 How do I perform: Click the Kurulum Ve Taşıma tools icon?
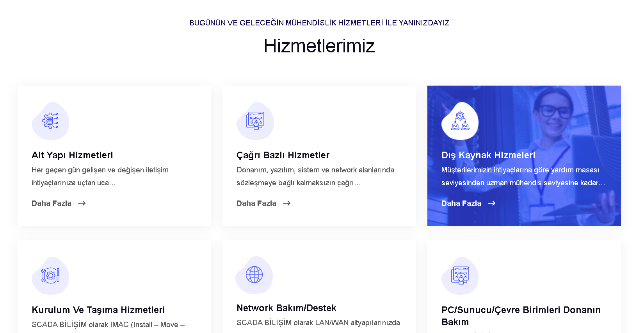[x=50, y=276]
